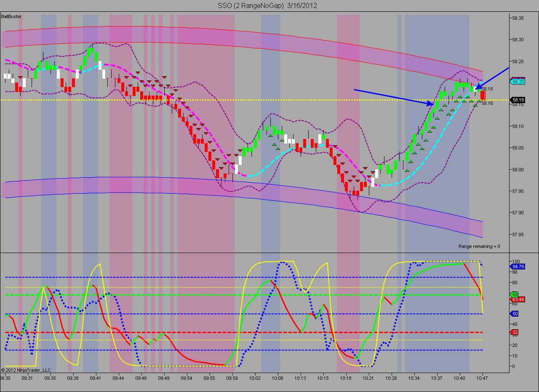The height and width of the screenshot is (392, 539).
Task: Click the 09:49 time axis label
Action: tap(164, 378)
